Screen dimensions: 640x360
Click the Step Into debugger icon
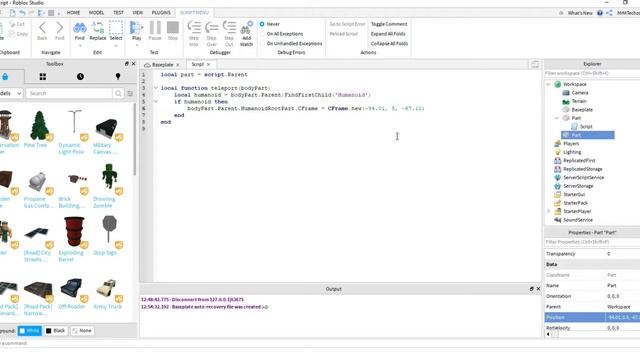(x=194, y=28)
